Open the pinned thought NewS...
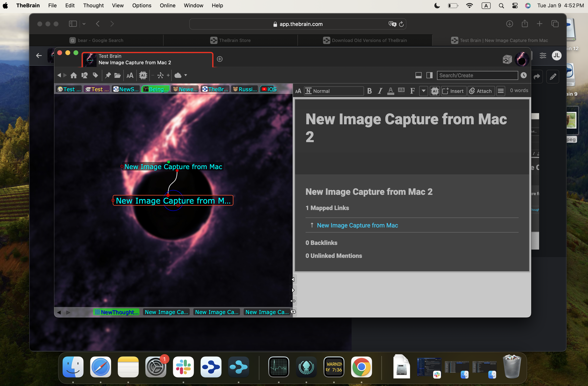Screen dimensions: 588x386 click(x=126, y=89)
